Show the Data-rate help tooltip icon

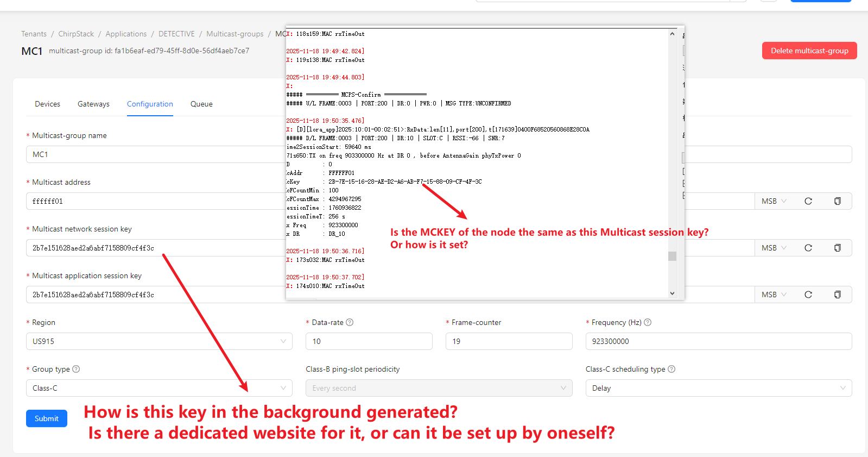pyautogui.click(x=350, y=322)
